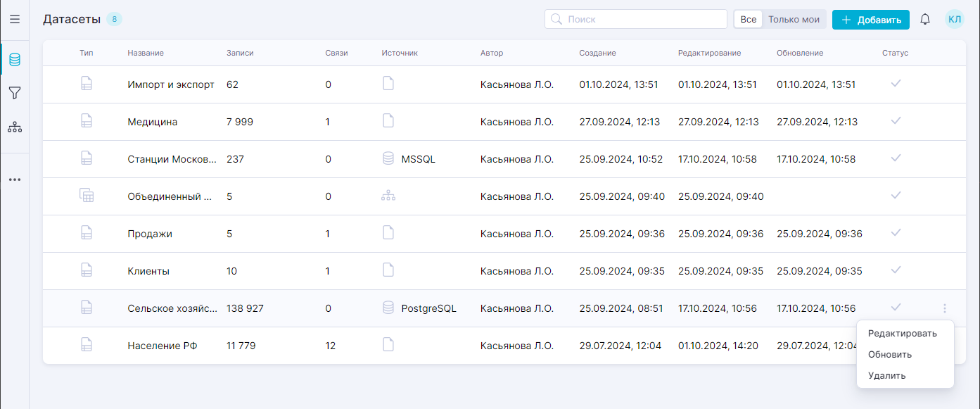Sort by the Источник column header

point(400,54)
